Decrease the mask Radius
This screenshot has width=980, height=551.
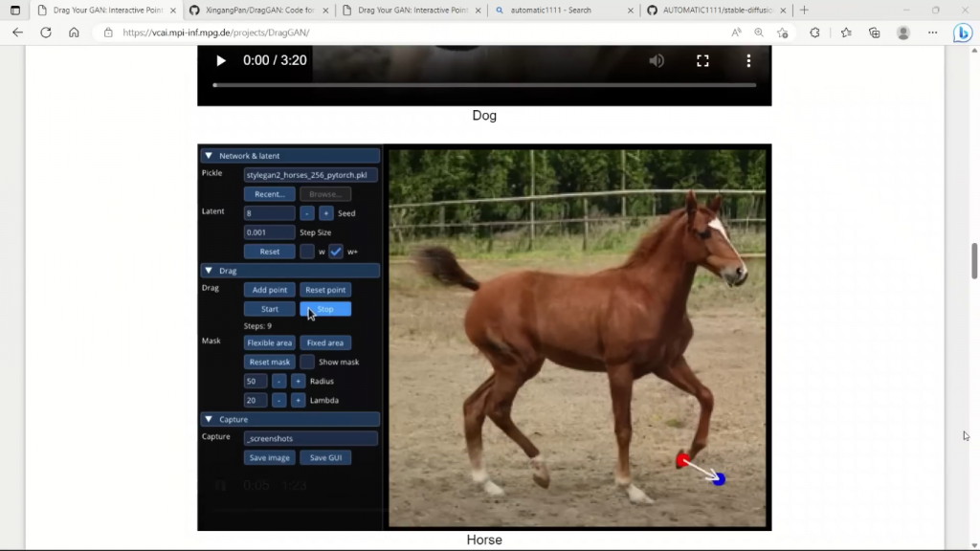pos(278,381)
